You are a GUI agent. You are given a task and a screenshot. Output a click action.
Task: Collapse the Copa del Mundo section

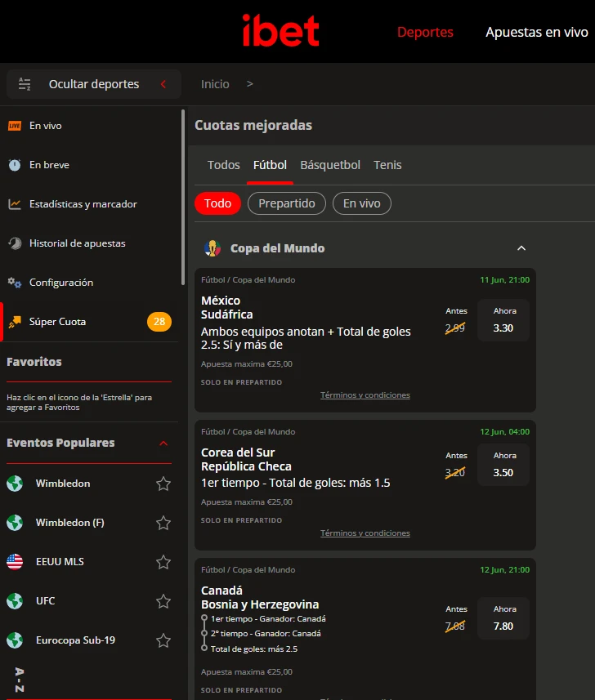(521, 248)
